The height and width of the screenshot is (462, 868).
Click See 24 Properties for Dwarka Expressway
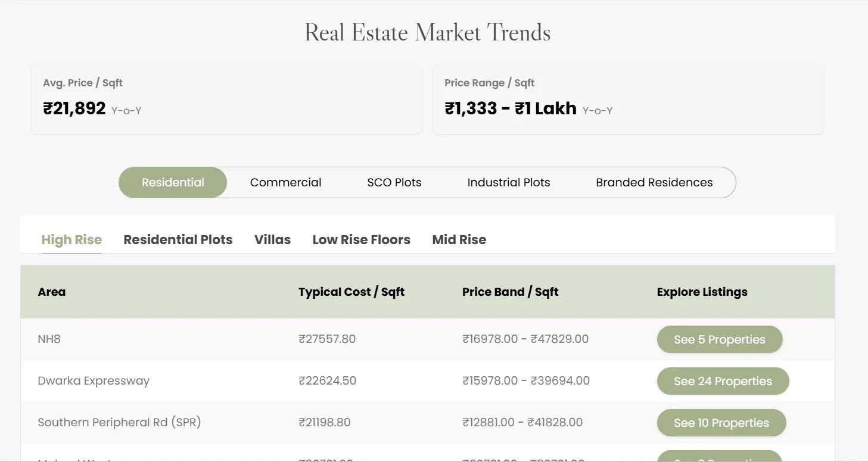[x=723, y=381]
